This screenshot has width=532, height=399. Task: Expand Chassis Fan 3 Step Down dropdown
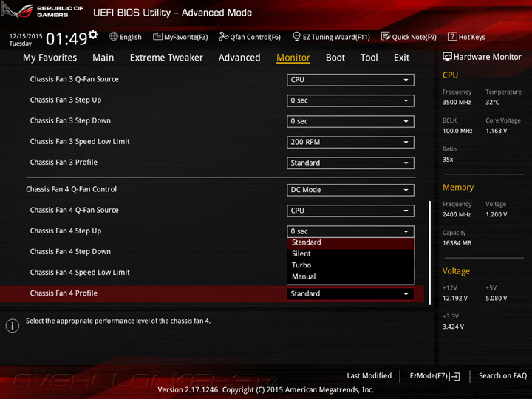350,121
